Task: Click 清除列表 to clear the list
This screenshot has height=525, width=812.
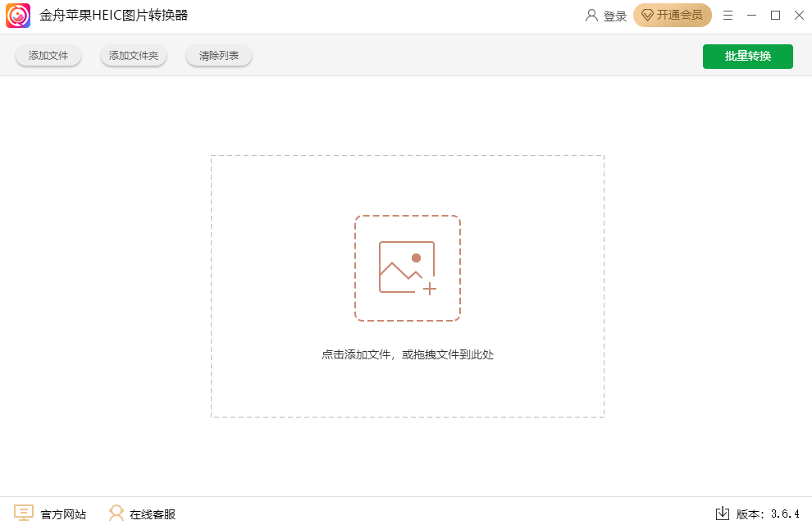Action: (218, 55)
